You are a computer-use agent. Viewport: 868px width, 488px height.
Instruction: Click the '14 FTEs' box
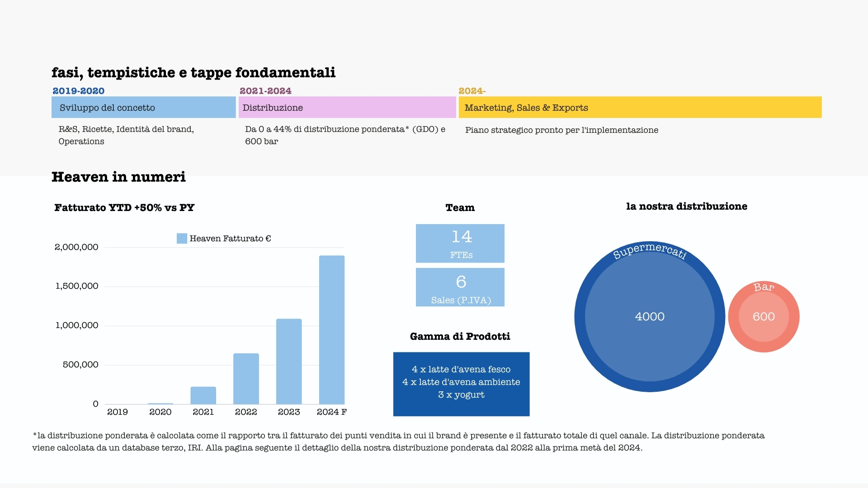coord(460,244)
